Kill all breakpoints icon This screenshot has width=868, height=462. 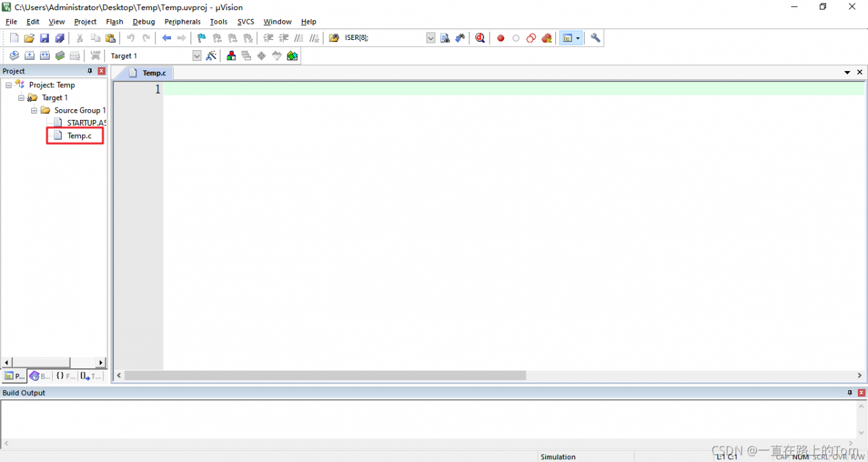pos(547,39)
